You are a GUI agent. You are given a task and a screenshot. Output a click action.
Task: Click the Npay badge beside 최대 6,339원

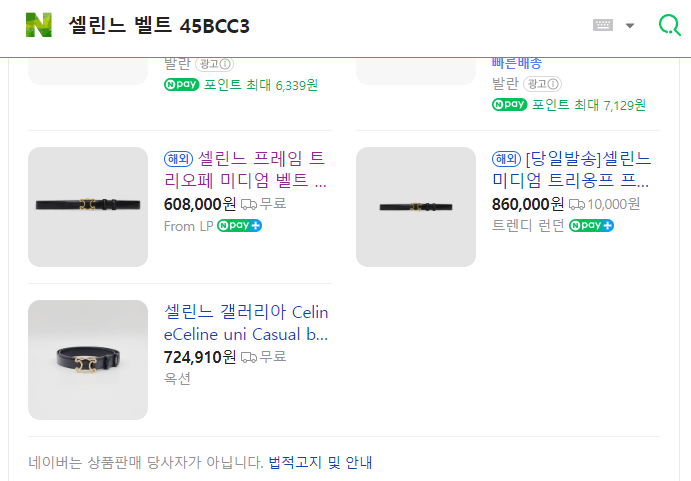[182, 85]
